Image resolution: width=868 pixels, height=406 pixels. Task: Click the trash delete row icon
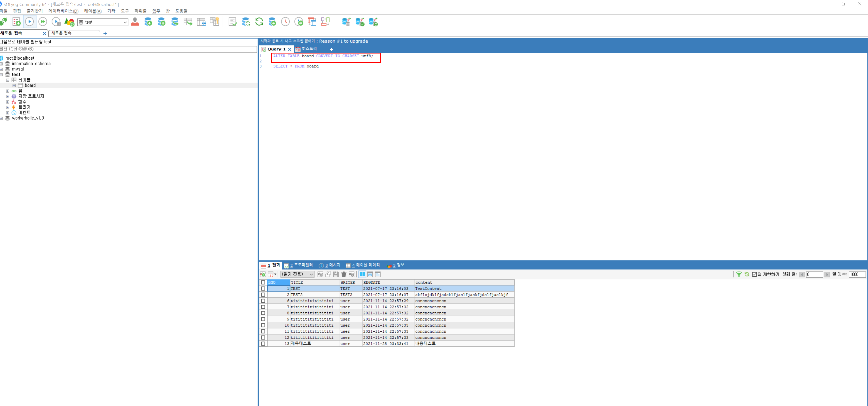pyautogui.click(x=344, y=274)
